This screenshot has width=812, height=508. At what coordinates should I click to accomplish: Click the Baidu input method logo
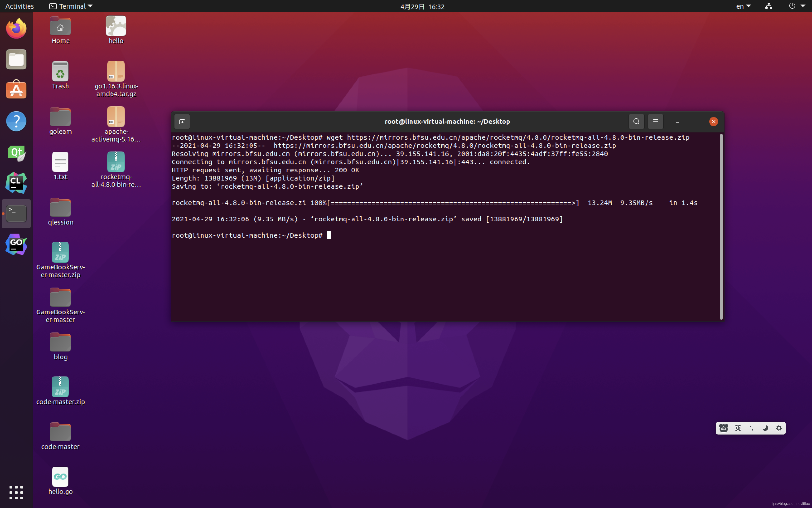pos(723,428)
